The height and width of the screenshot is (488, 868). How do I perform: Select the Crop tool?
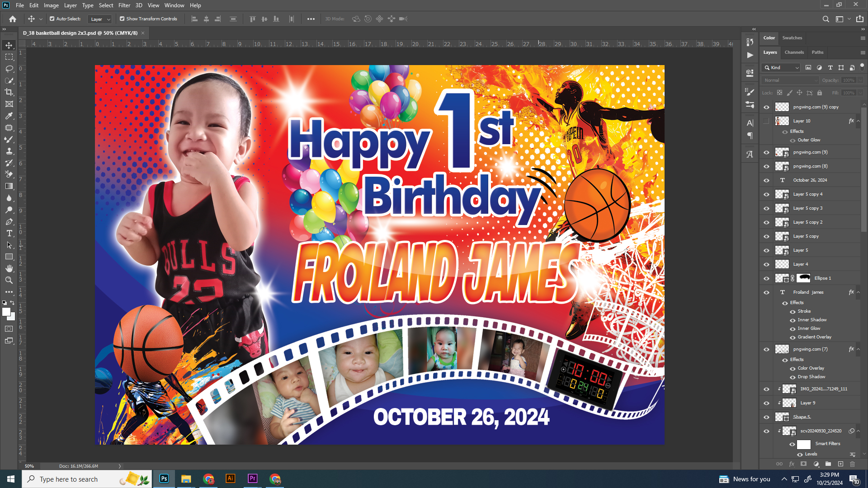[x=9, y=92]
